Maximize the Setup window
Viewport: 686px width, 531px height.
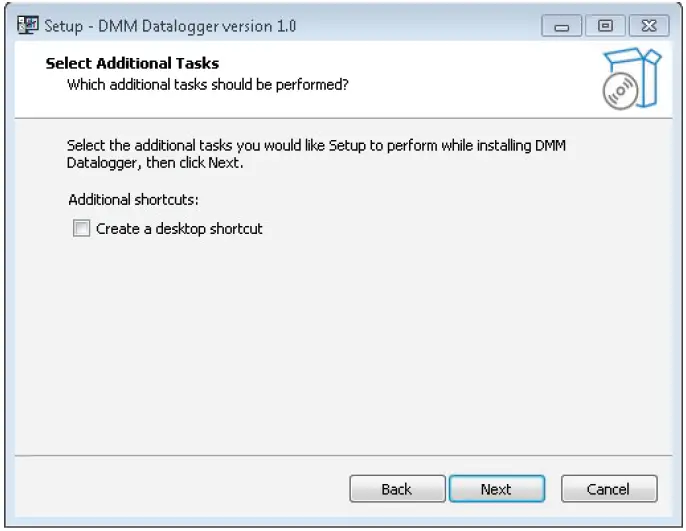[x=606, y=27]
